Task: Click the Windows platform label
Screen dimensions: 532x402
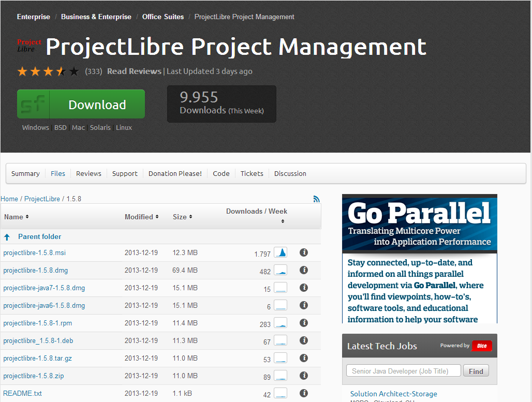Action: (36, 128)
